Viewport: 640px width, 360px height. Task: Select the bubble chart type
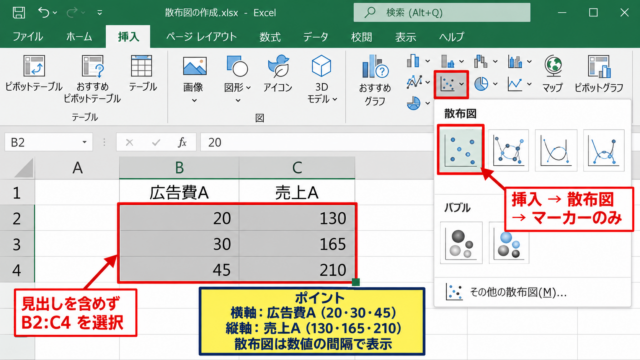pos(461,243)
